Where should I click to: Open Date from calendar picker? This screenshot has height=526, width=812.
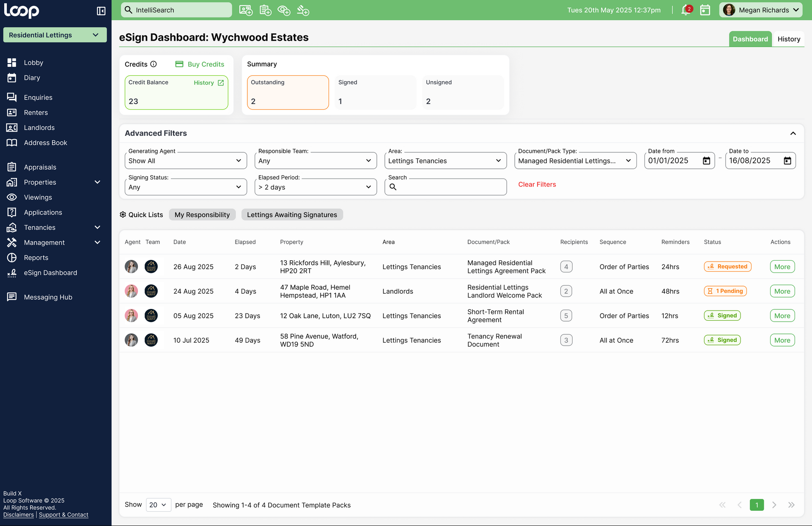pyautogui.click(x=706, y=161)
